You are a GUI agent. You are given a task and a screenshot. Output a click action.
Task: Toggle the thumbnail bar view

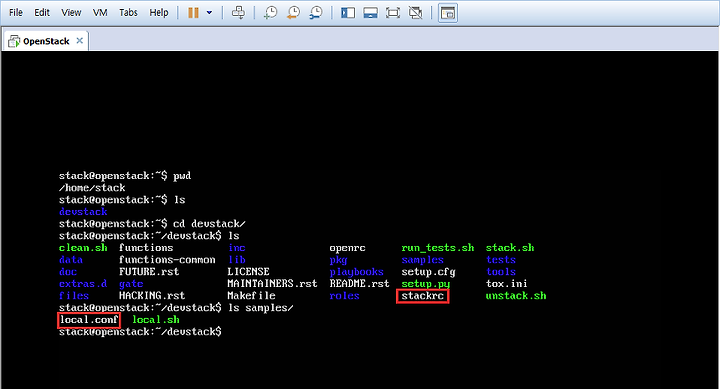pyautogui.click(x=370, y=13)
